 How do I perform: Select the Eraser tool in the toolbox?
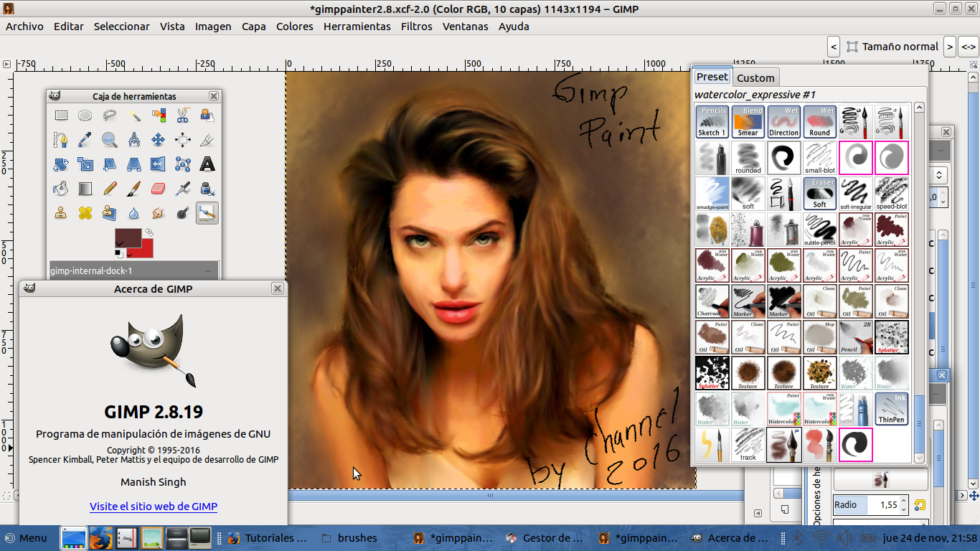coord(159,188)
